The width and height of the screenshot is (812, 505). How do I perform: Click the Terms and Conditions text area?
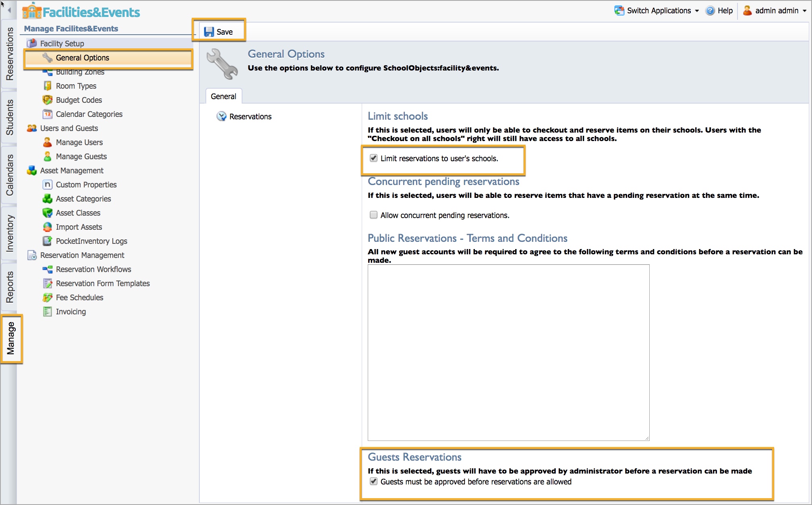(508, 352)
